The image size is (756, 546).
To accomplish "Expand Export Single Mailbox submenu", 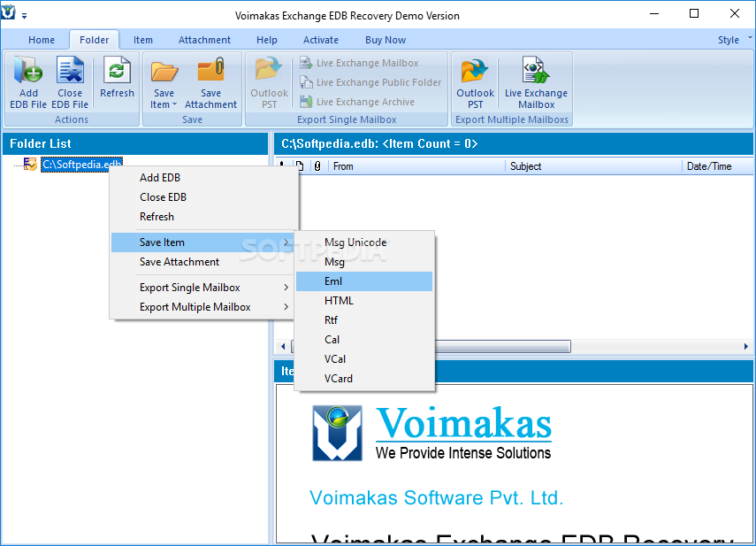I will (204, 288).
